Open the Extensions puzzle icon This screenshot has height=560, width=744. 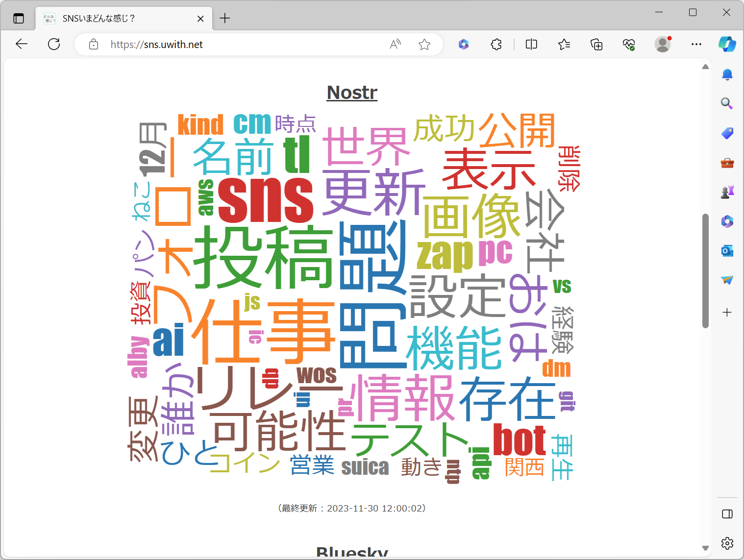click(x=496, y=44)
